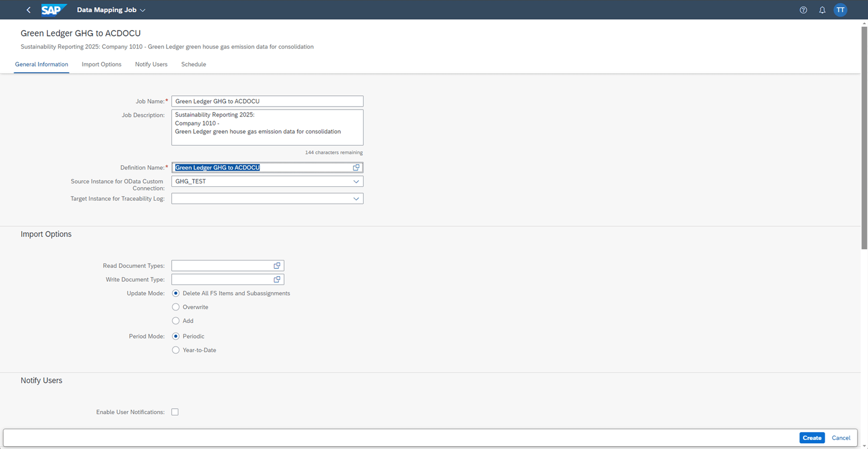This screenshot has height=449, width=868.
Task: Open the help icon in the shell bar
Action: click(x=803, y=10)
